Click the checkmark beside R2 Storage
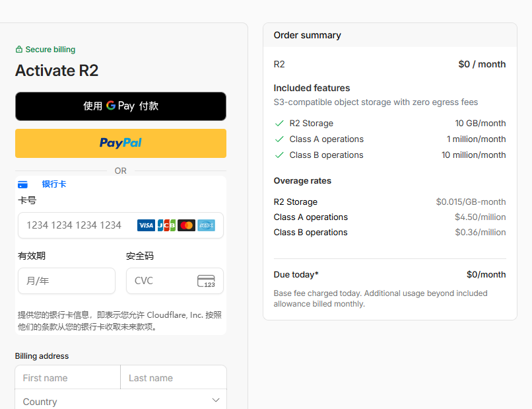532x409 pixels. coord(279,124)
